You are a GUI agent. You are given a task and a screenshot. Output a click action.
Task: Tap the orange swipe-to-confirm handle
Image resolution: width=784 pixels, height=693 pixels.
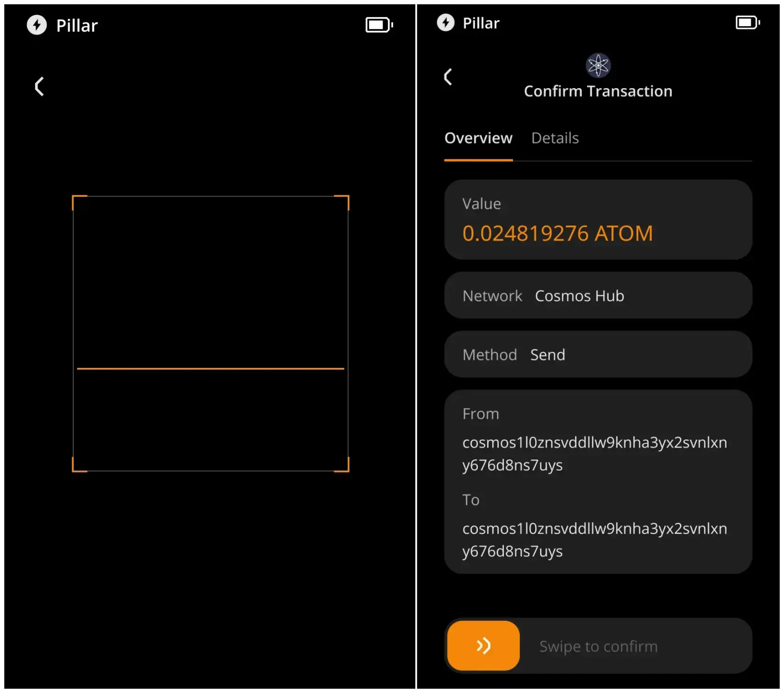[483, 646]
